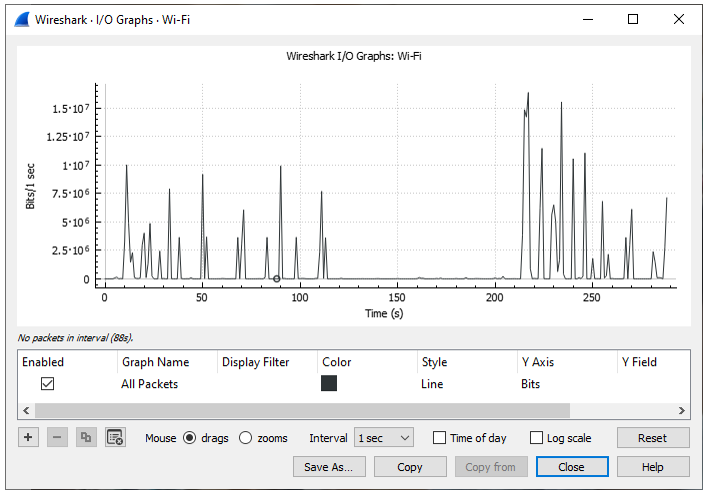Click the Bits Y Axis cell
The width and height of the screenshot is (706, 494).
pyautogui.click(x=530, y=384)
